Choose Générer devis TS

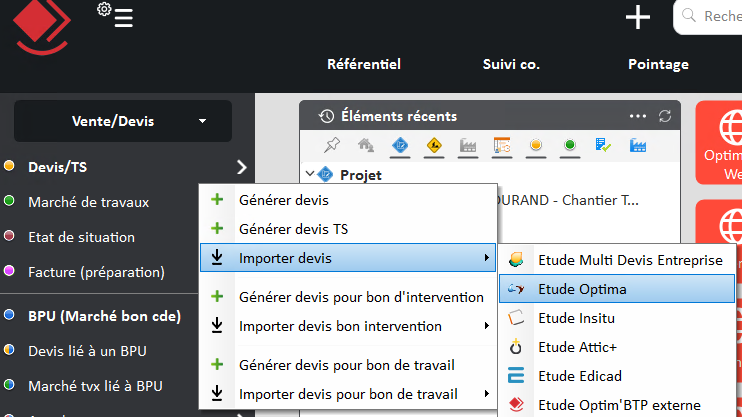coord(348,229)
